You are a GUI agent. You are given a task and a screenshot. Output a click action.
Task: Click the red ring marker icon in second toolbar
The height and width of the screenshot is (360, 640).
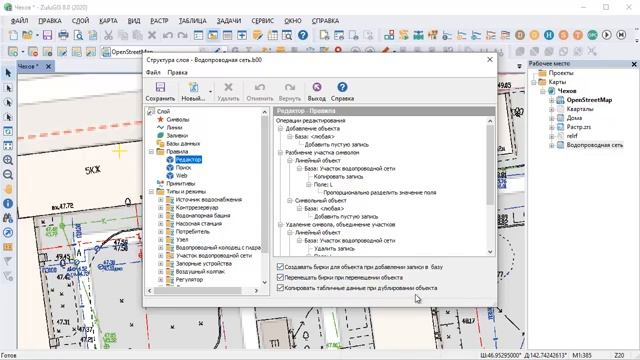click(x=338, y=51)
